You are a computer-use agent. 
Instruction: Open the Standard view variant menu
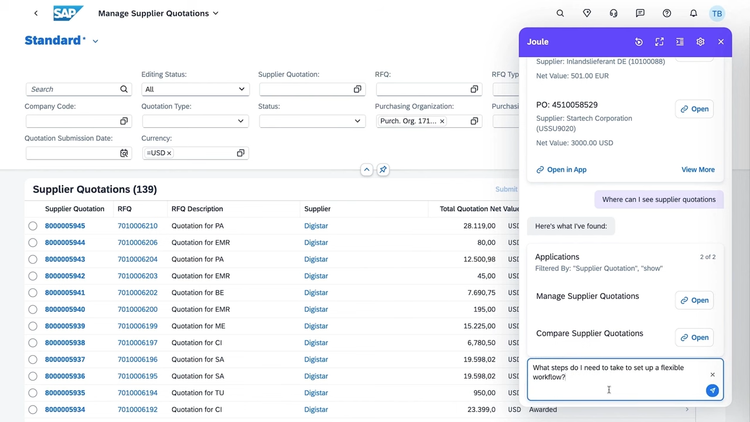95,42
